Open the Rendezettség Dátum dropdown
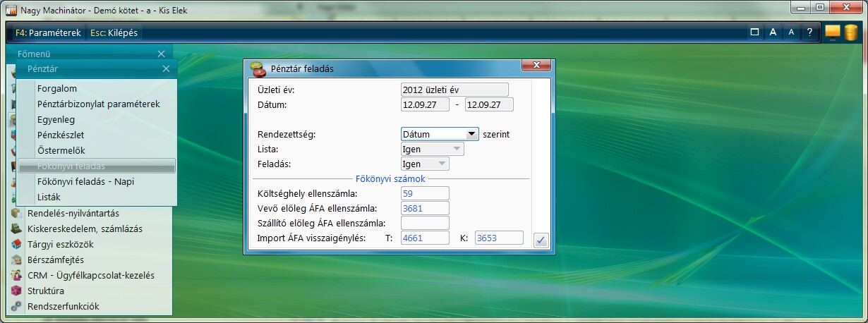The height and width of the screenshot is (323, 868). [440, 134]
